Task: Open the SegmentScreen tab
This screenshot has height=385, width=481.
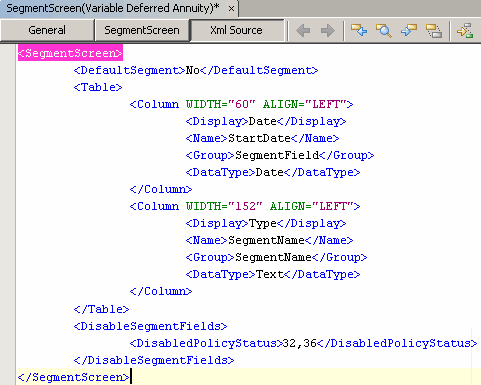Action: [x=142, y=30]
